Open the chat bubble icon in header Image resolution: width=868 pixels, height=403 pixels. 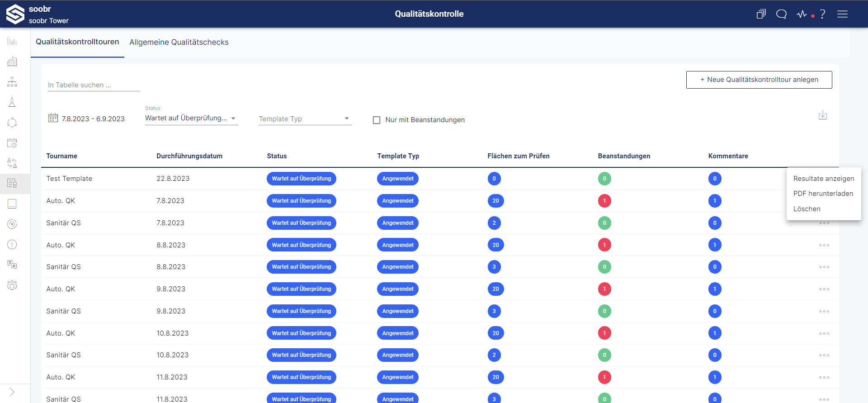click(781, 14)
